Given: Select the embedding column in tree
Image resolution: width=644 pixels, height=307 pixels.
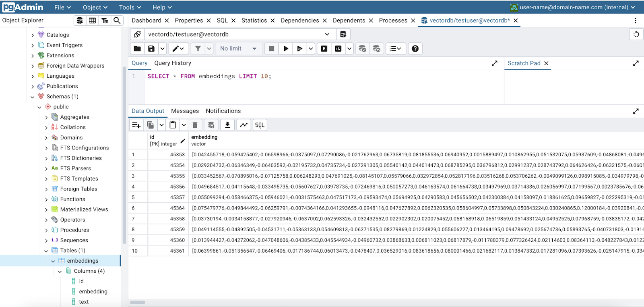Looking at the screenshot, I should click(93, 291).
